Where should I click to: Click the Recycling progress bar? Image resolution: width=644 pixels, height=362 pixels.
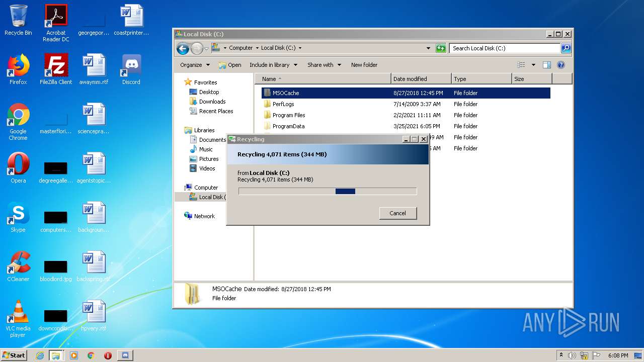tap(328, 191)
